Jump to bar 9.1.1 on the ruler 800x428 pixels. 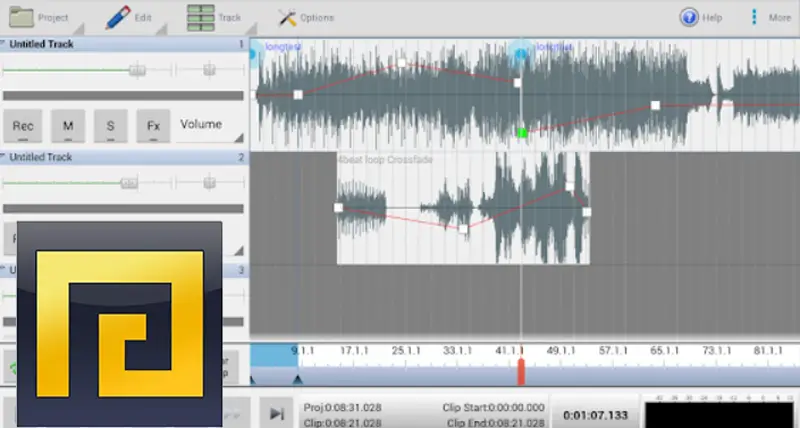point(303,351)
